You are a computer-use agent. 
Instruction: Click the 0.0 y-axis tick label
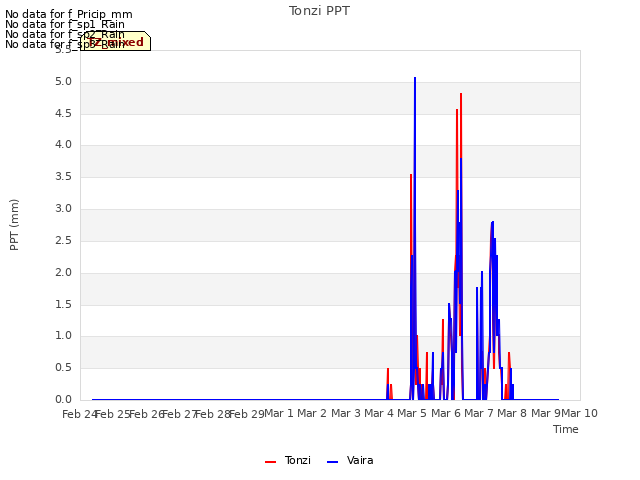(63, 400)
